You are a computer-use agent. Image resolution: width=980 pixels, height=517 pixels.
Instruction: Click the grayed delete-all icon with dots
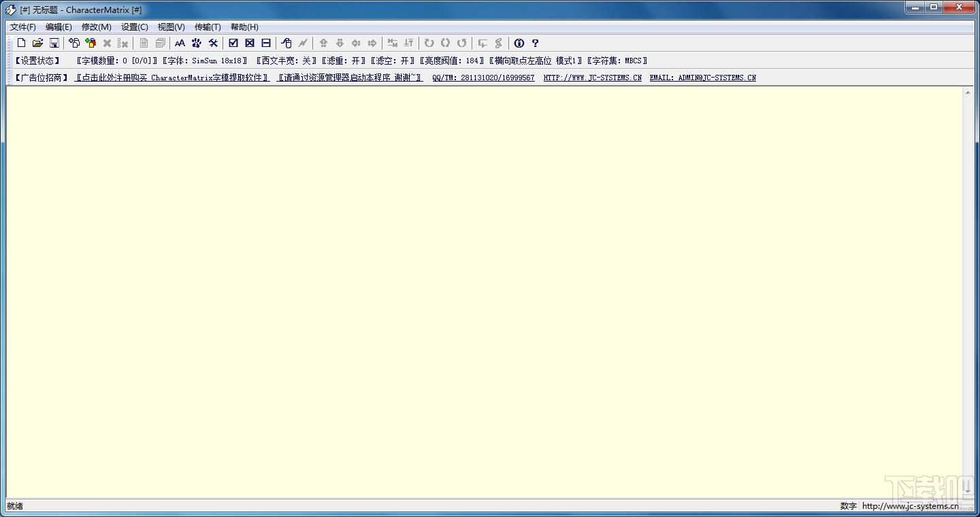click(x=123, y=43)
